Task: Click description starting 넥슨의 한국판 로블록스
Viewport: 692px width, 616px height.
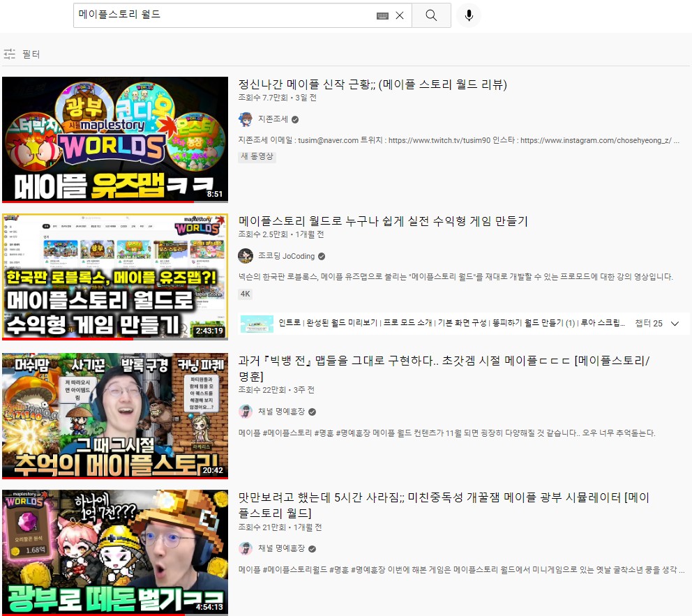Action: (456, 277)
